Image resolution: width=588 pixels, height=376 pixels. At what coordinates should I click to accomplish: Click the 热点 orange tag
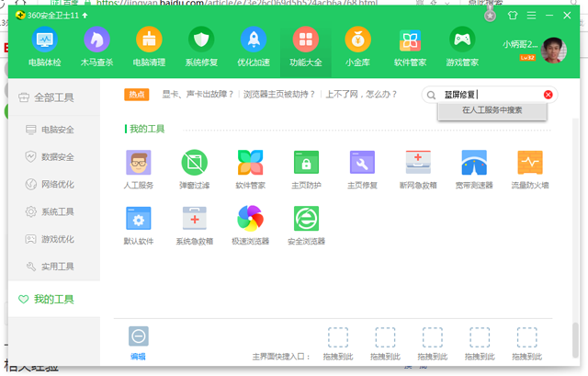click(137, 95)
